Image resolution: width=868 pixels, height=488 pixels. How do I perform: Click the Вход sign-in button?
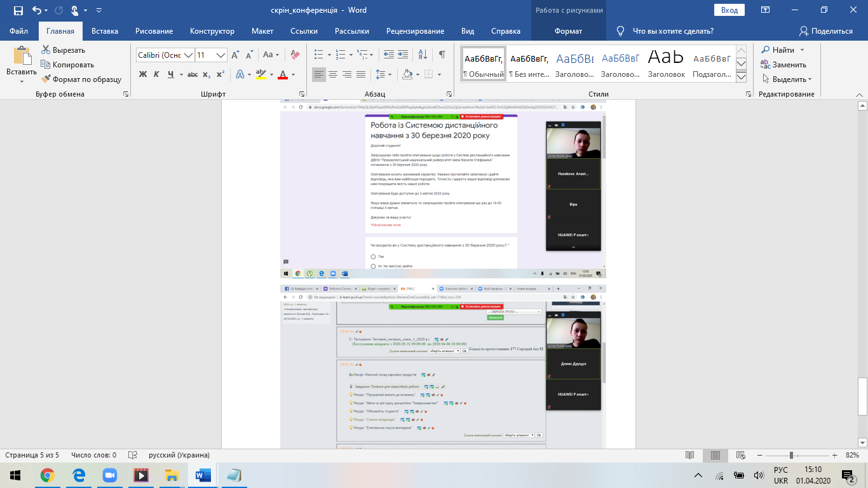tap(729, 10)
